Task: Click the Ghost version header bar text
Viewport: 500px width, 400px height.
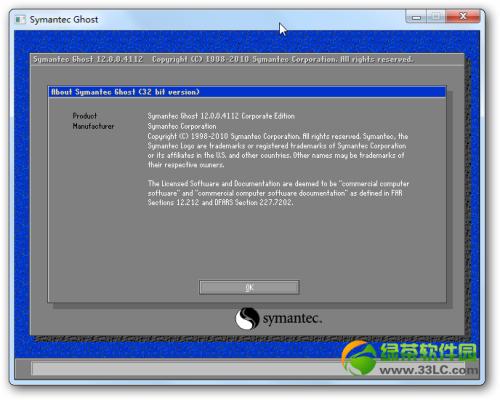Action: 223,59
